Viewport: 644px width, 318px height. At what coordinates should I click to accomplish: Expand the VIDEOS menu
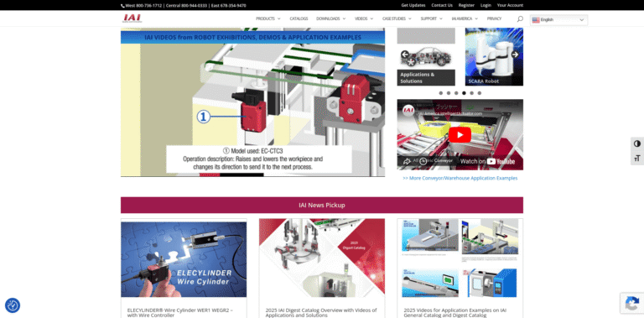click(x=364, y=19)
